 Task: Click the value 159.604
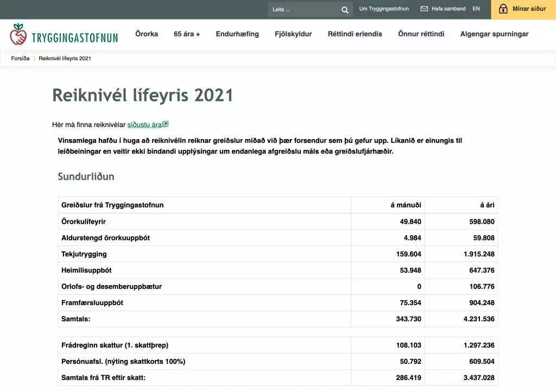(408, 254)
